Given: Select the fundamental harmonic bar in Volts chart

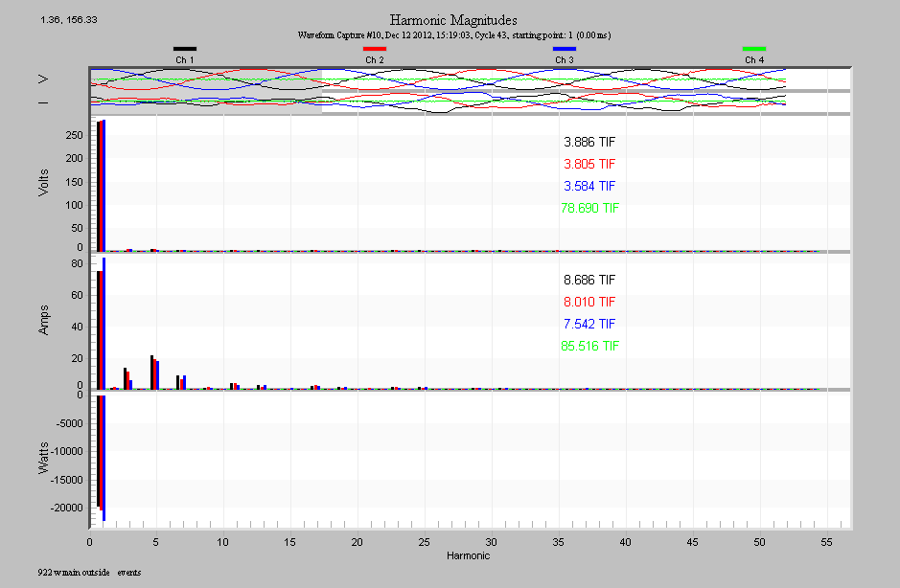Looking at the screenshot, I should (99, 182).
